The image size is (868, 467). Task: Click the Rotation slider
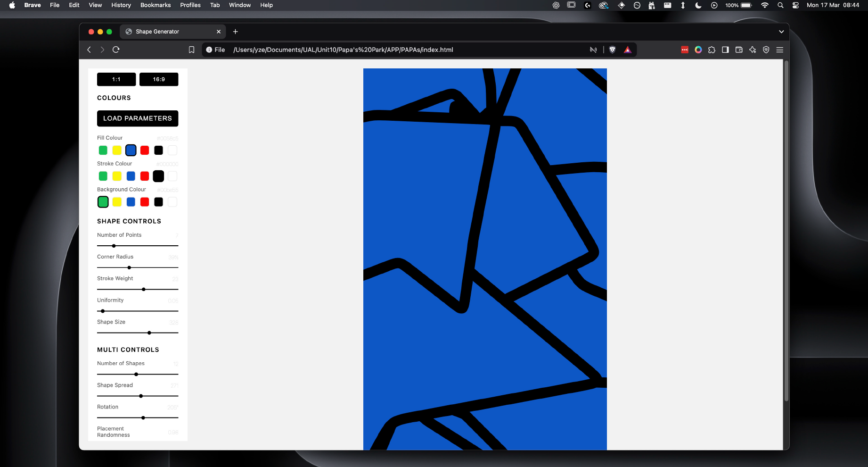point(138,417)
